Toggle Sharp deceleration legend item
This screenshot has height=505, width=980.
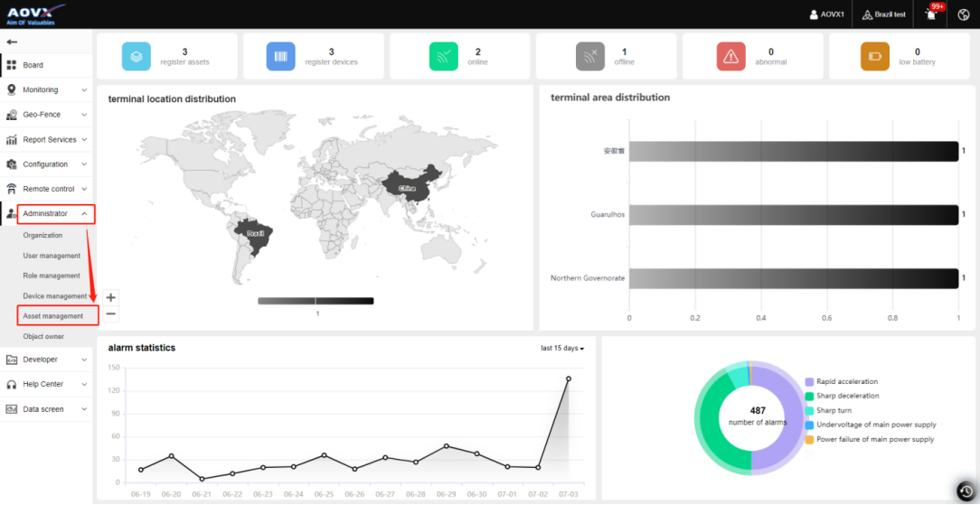tap(846, 397)
